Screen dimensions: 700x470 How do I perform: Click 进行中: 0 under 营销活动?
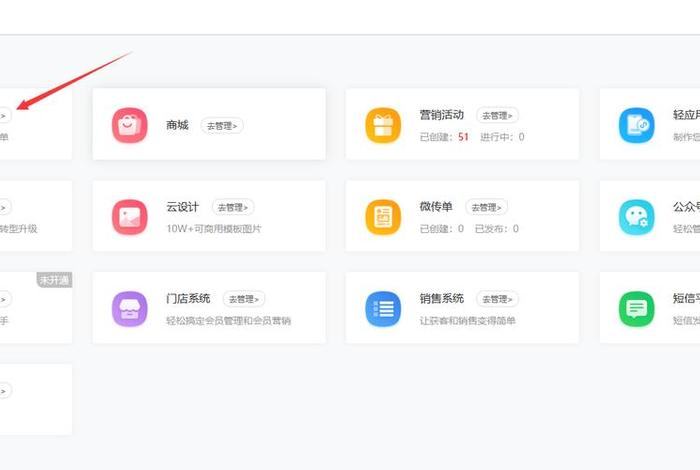tap(502, 137)
